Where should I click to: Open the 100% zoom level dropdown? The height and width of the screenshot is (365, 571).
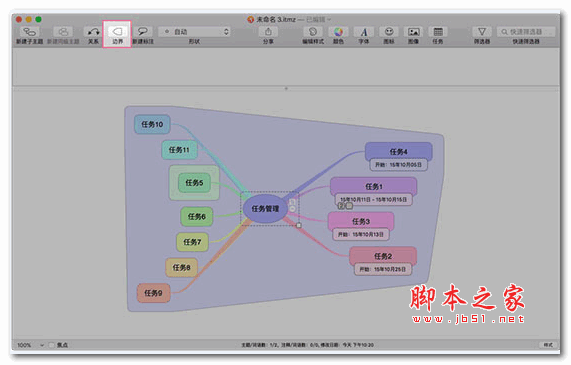click(31, 345)
